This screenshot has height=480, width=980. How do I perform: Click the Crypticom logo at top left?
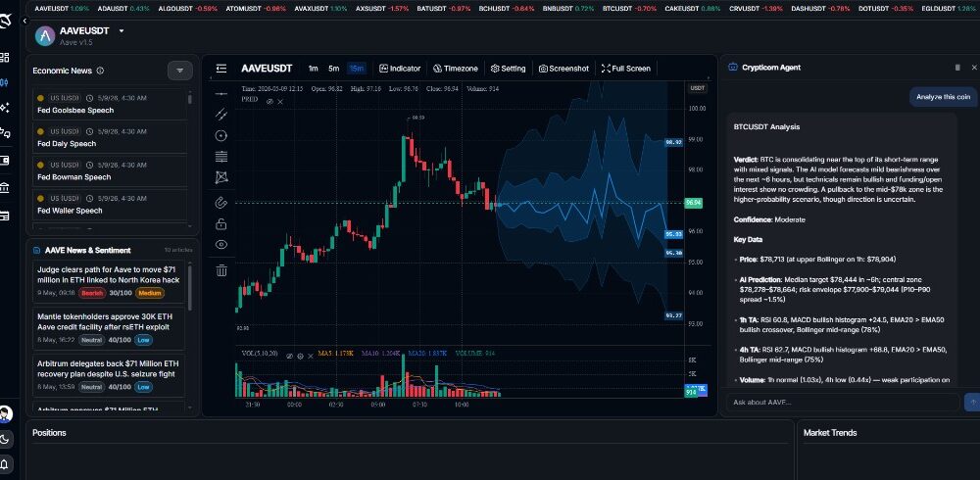5,22
